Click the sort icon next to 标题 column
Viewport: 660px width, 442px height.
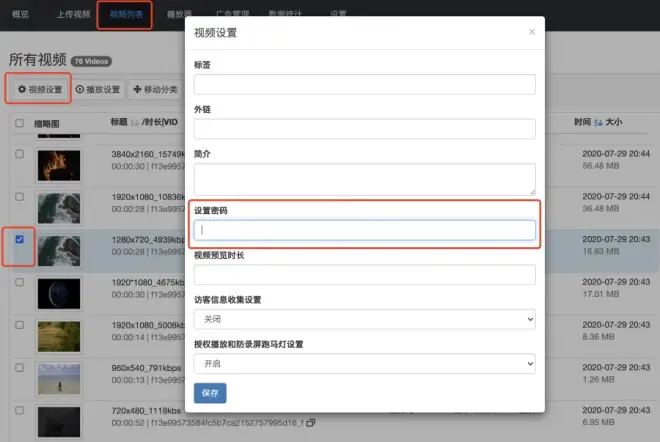(135, 123)
